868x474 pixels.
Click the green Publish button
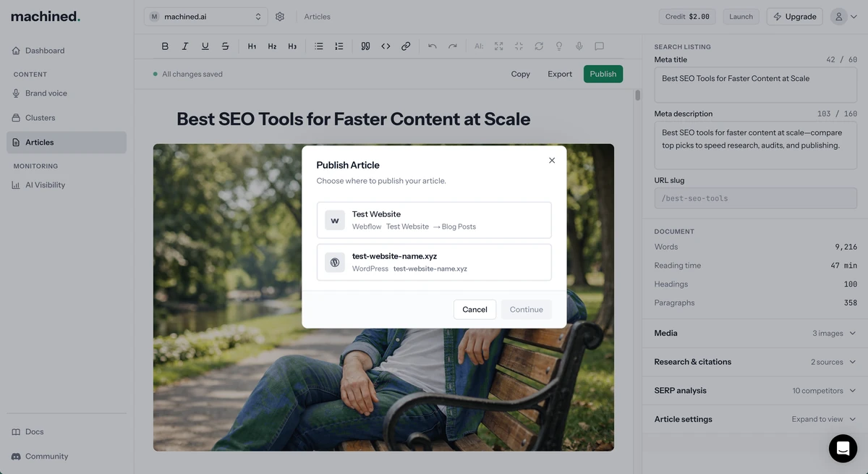click(603, 74)
